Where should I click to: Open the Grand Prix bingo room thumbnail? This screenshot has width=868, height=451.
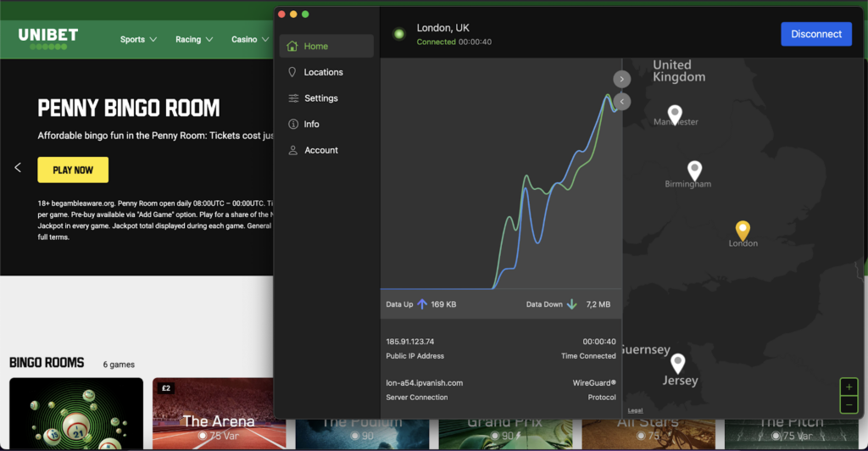(505, 434)
